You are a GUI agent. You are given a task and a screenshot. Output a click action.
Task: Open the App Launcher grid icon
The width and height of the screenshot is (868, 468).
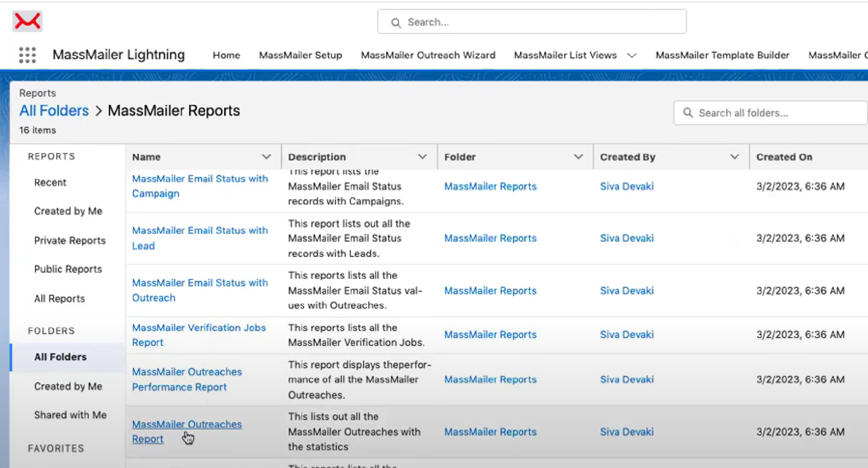(x=28, y=55)
